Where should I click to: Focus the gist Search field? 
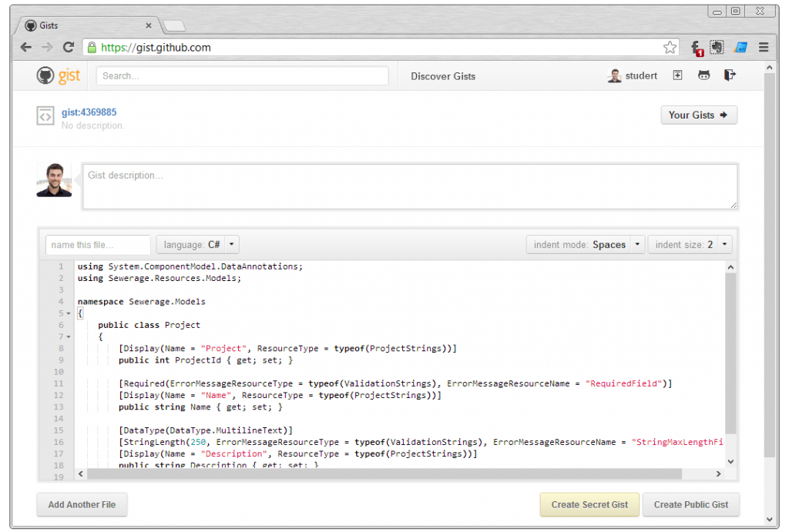click(242, 76)
